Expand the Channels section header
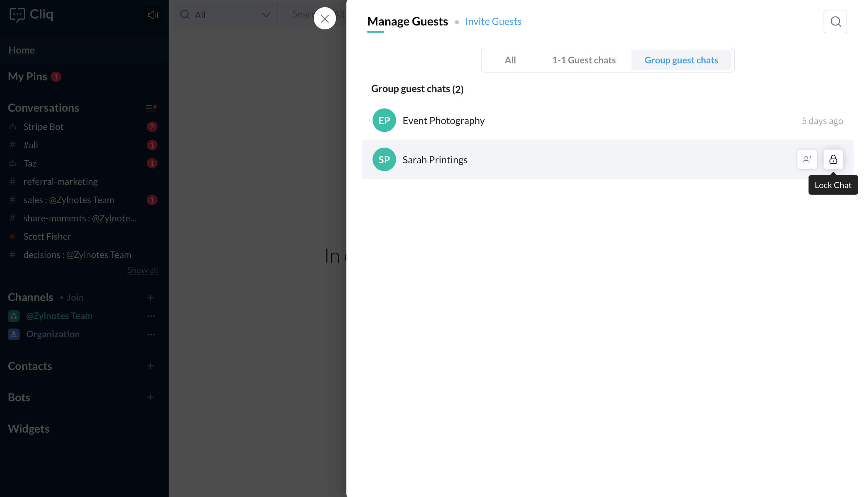This screenshot has width=868, height=497. (30, 297)
